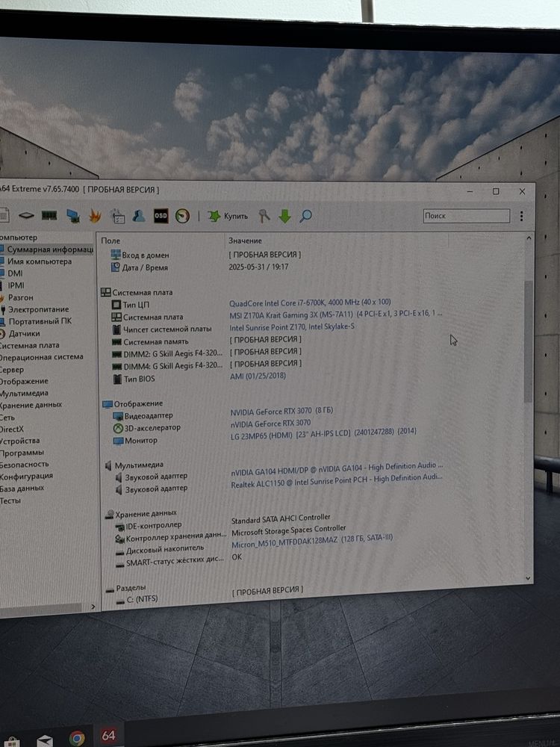Click the keys icon to enter product key
The height and width of the screenshot is (747, 560).
click(x=264, y=217)
